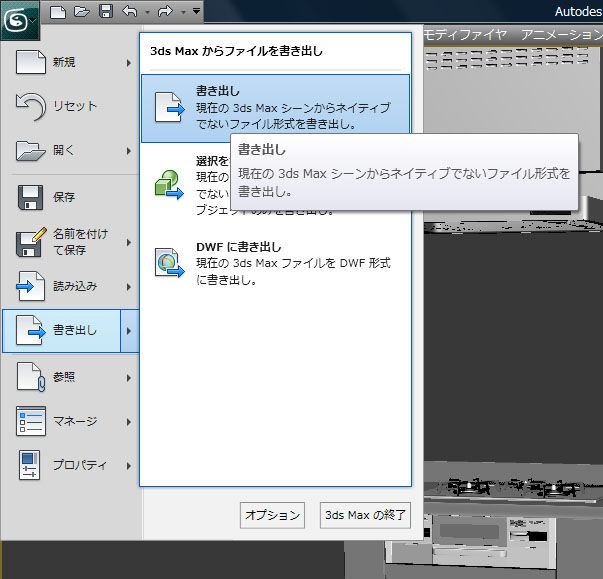Select the 名前を付けて保存 menu entry
603x579 pixels.
(69, 242)
